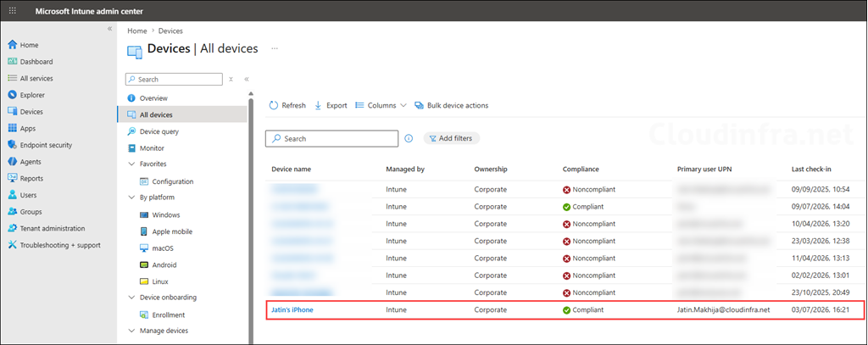This screenshot has height=345, width=868.
Task: Click the Home breadcrumb link
Action: point(136,31)
